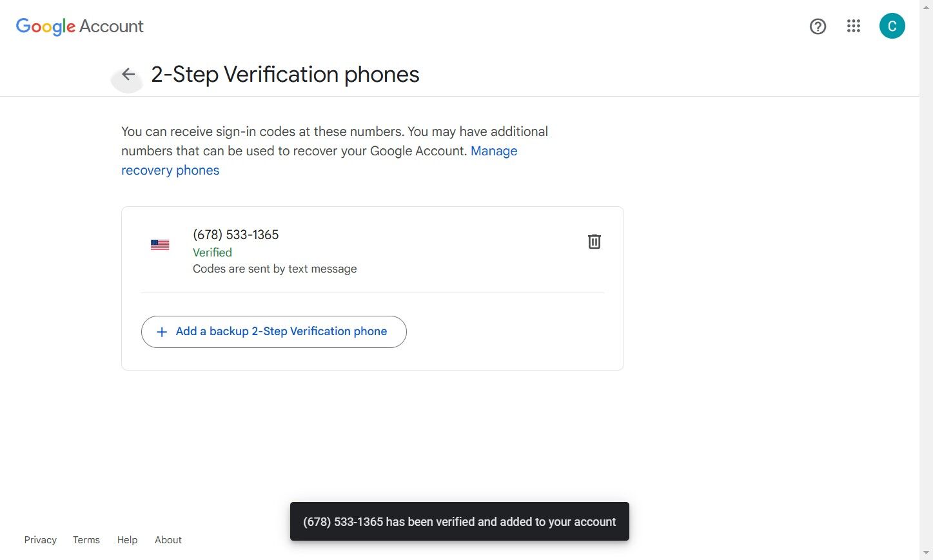
Task: Click the Codes are sent by text message line
Action: click(275, 269)
